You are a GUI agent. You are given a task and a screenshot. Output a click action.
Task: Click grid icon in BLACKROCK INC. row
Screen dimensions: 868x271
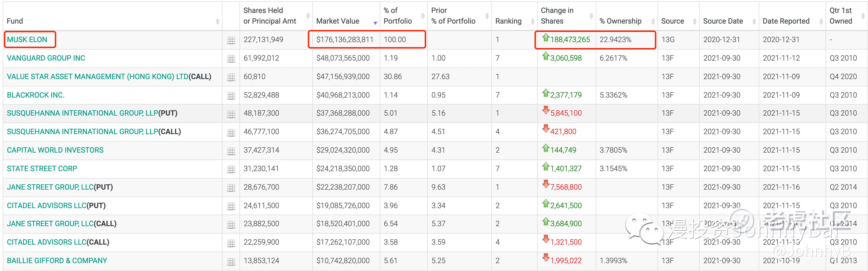tap(231, 96)
